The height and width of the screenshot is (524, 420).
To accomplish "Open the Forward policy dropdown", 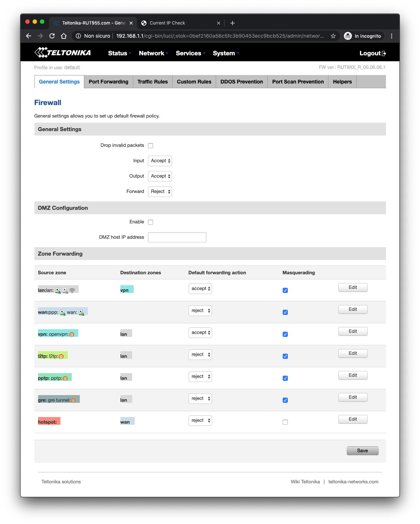I will coord(160,192).
